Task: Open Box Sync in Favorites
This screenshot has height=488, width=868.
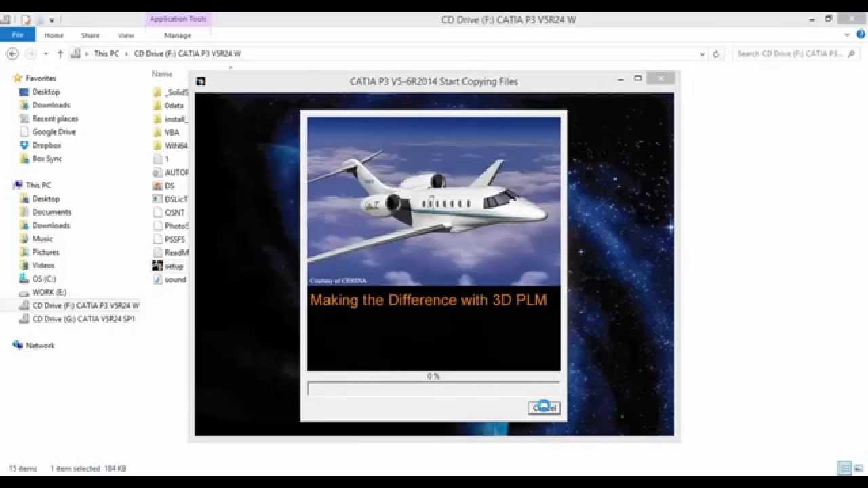Action: tap(47, 159)
